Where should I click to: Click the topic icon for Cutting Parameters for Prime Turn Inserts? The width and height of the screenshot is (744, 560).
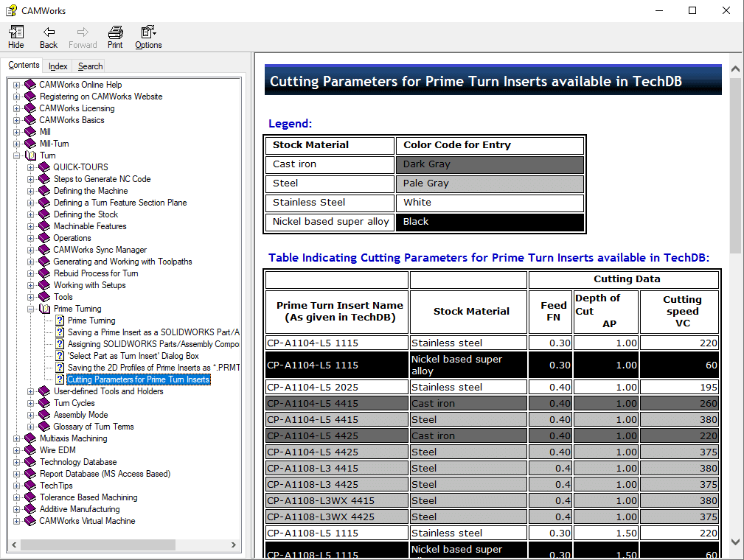tap(60, 379)
